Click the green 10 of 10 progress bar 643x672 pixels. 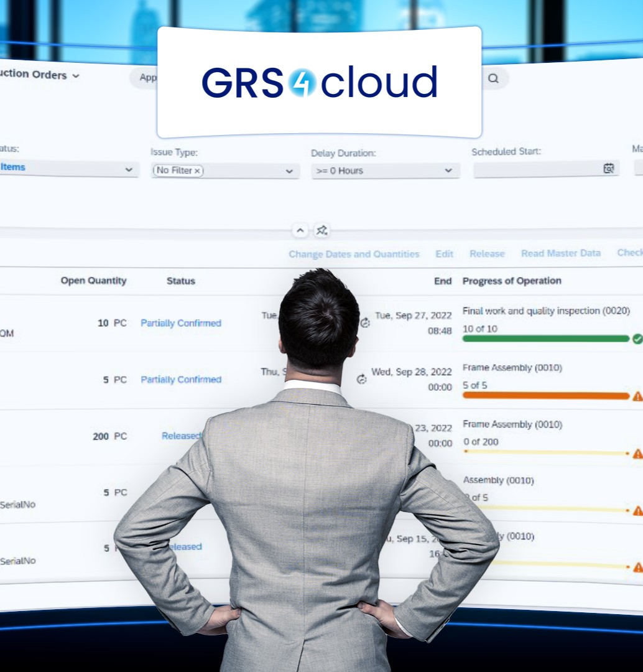click(546, 338)
